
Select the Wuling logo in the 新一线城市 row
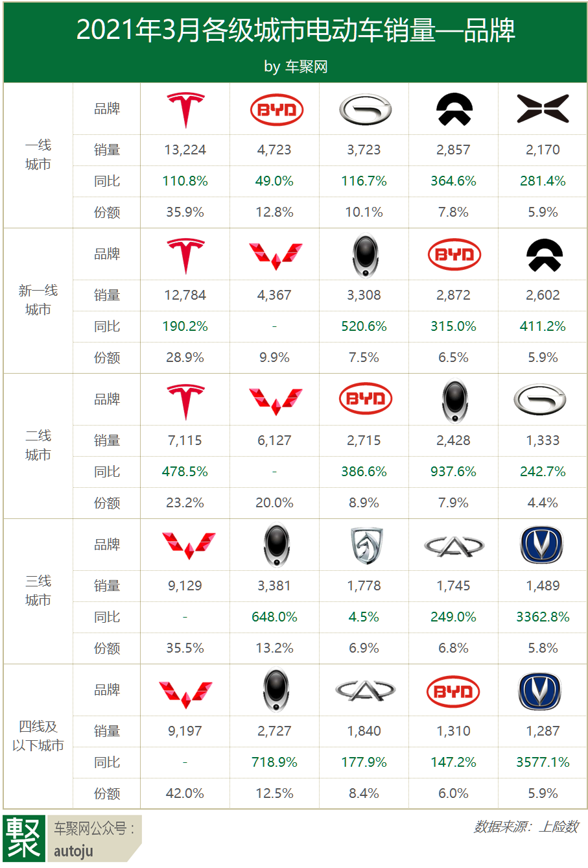pos(275,254)
